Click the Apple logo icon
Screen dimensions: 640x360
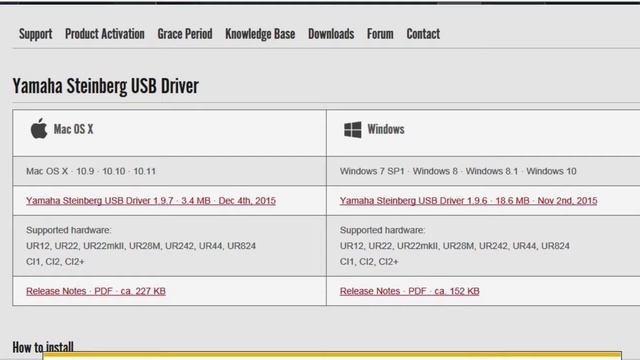(x=39, y=129)
